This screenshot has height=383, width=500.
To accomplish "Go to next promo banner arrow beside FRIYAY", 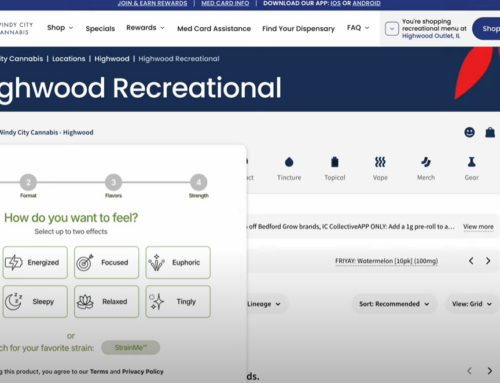I will coord(488,261).
